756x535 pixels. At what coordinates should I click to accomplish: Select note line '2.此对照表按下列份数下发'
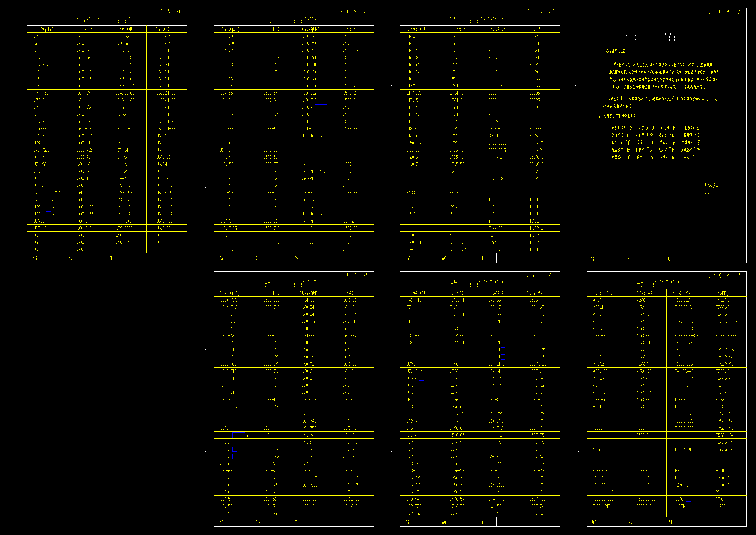click(x=618, y=116)
